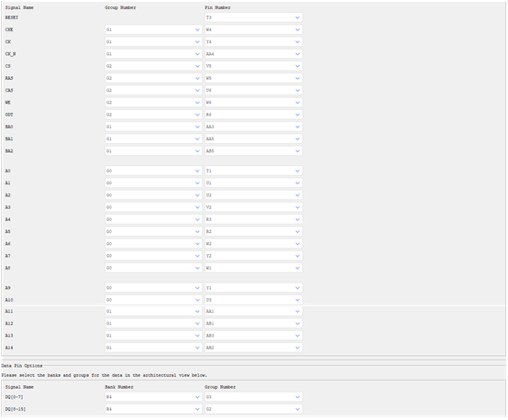This screenshot has width=508, height=420.
Task: Select a group for address A3
Action: click(x=153, y=208)
